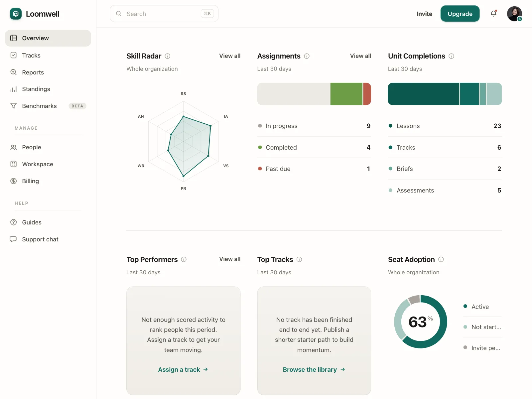Click the Tracks checkmark icon in sidebar

tap(14, 55)
